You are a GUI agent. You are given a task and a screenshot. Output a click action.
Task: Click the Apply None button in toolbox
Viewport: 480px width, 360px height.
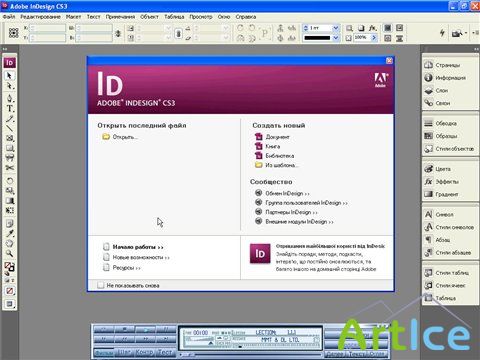[x=9, y=291]
